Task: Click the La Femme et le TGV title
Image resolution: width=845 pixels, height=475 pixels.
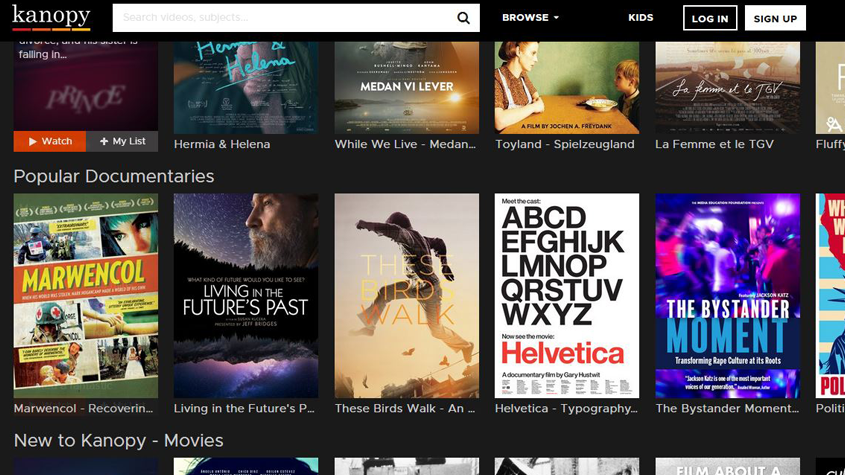Action: coord(715,144)
